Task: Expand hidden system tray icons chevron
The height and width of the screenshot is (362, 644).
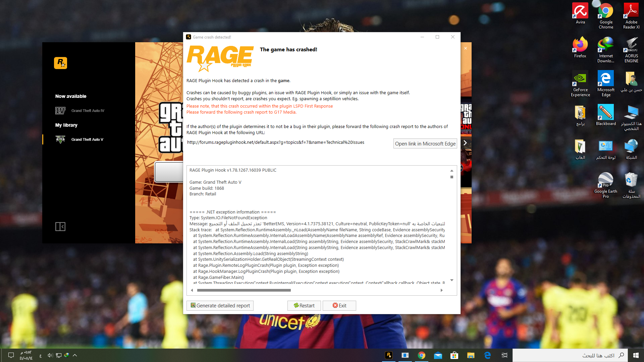Action: pos(75,355)
